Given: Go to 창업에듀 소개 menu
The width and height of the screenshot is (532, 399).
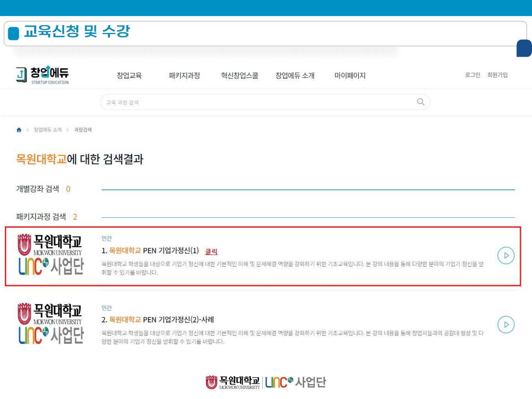Looking at the screenshot, I should 295,76.
